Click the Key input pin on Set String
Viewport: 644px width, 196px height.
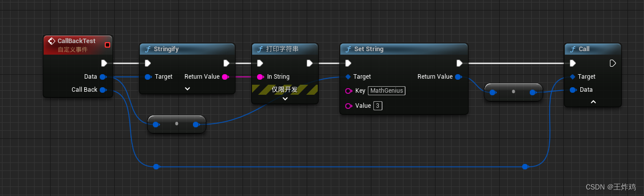coord(349,91)
